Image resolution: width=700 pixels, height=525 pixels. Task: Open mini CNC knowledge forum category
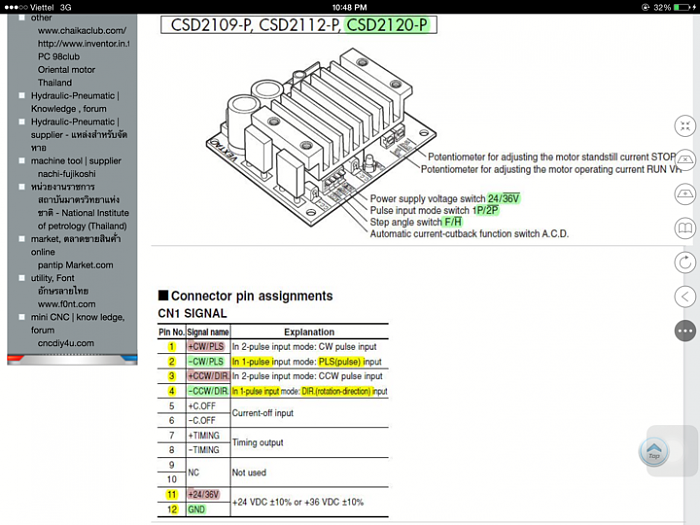(x=78, y=324)
